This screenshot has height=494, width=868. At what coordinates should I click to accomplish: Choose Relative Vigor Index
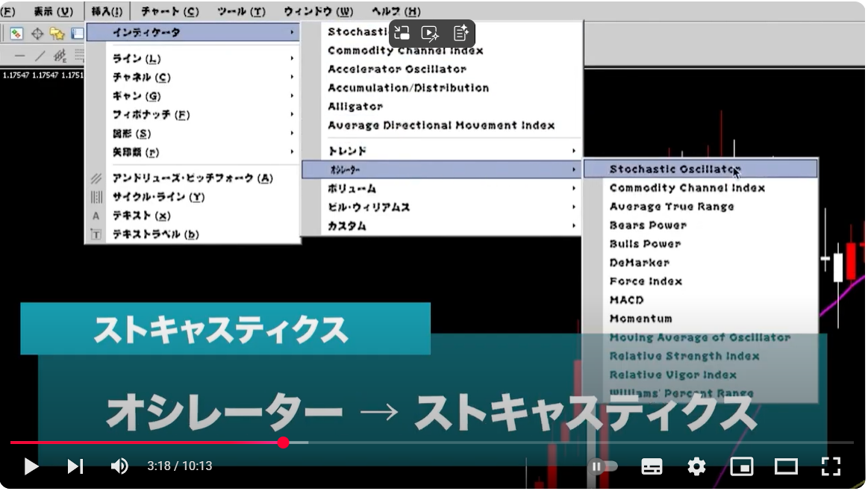click(700, 375)
